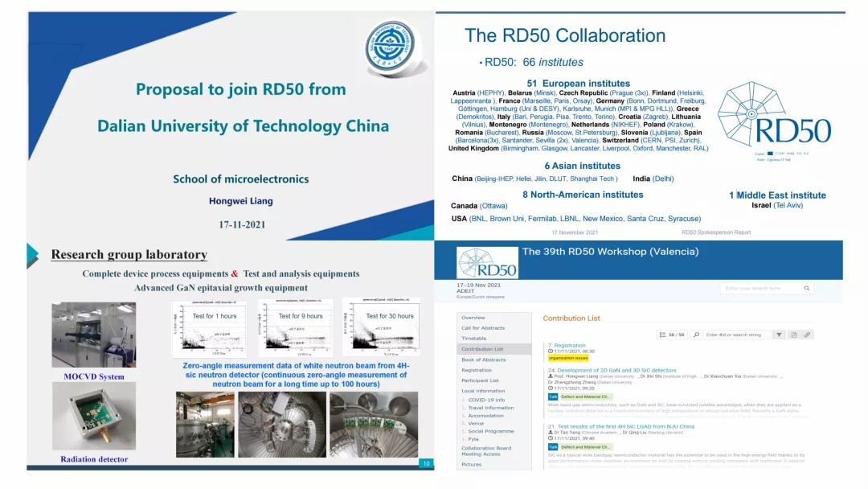Click the 'Contribution List' page heading
The image size is (868, 489).
tap(571, 318)
